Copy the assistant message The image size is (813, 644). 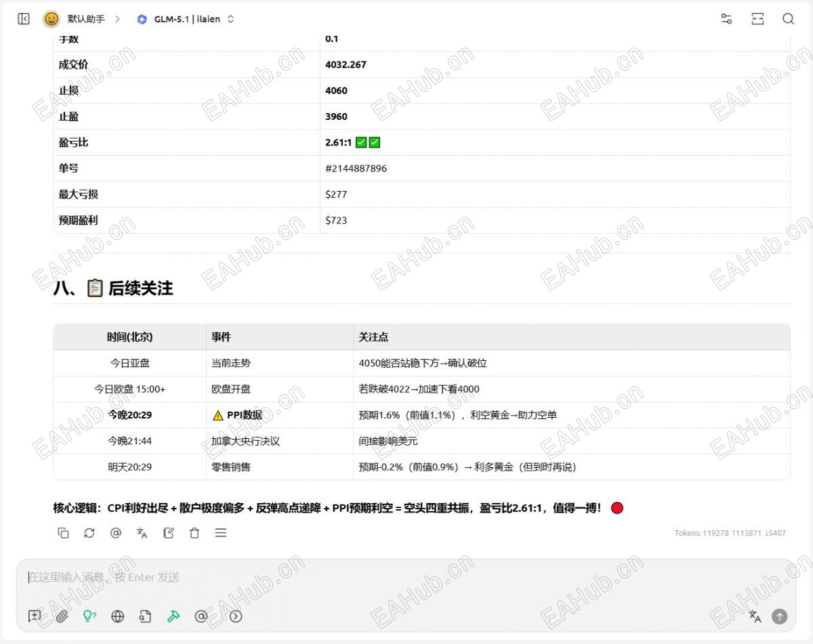click(64, 533)
